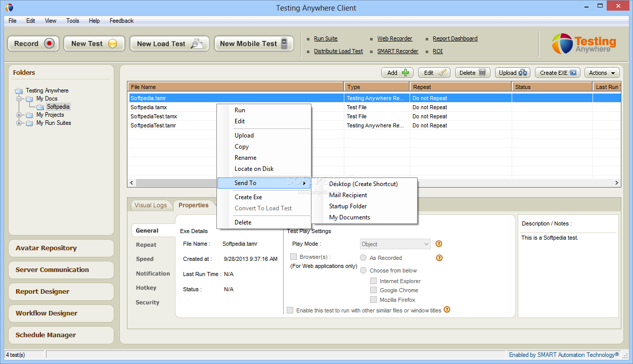Click help icon next to As Recorded
Screen dimensions: 633x364
click(x=439, y=257)
